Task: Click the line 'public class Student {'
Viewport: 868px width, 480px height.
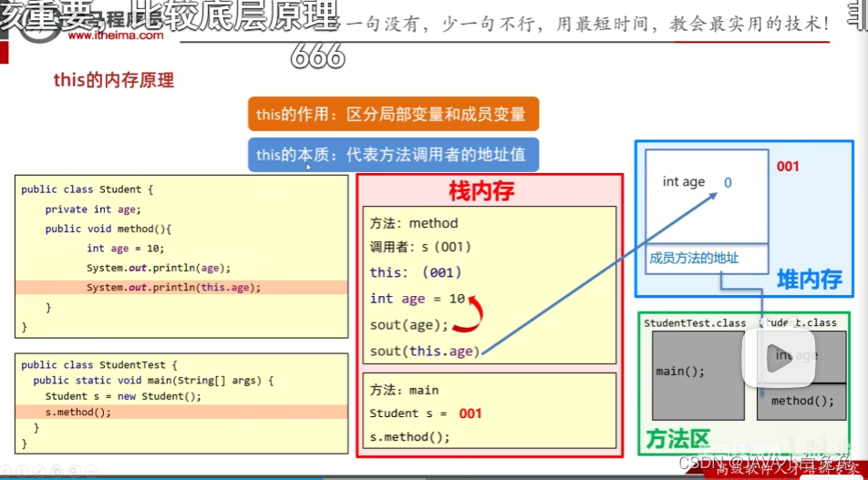Action: 87,189
